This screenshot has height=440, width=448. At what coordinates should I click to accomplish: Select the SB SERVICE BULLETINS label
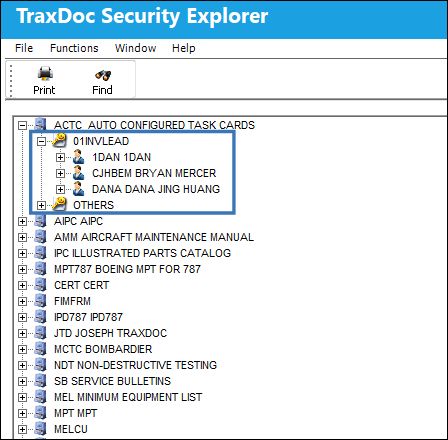(x=112, y=381)
